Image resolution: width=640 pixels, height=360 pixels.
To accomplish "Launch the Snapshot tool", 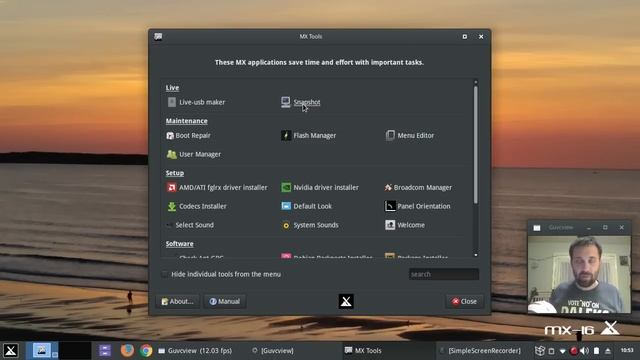I will coord(301,102).
